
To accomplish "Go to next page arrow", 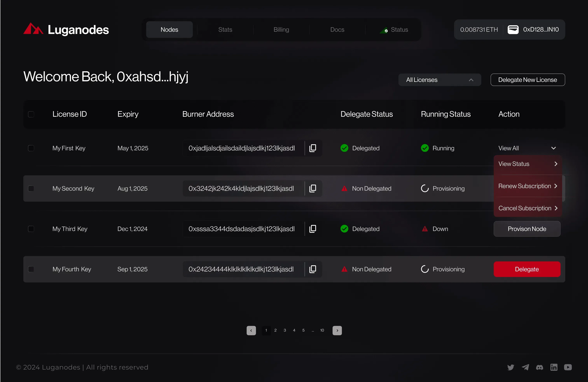I will coord(337,330).
